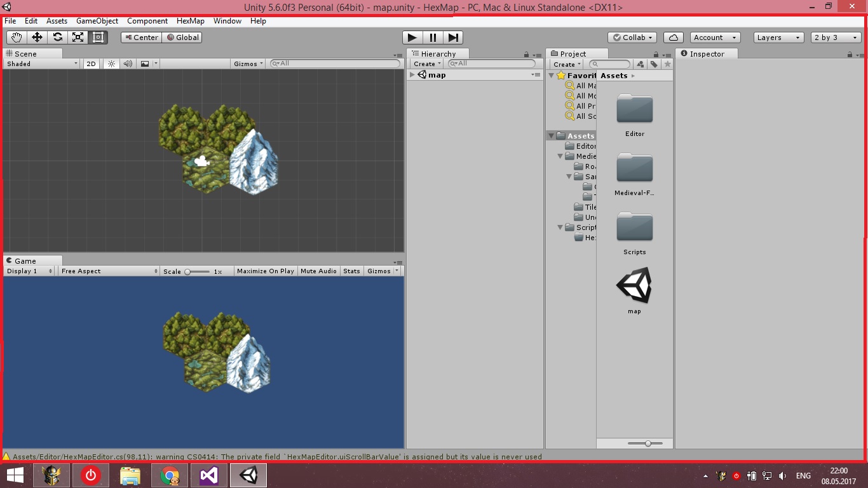This screenshot has width=868, height=488.
Task: Collapse the Assets tree folder
Action: 551,136
